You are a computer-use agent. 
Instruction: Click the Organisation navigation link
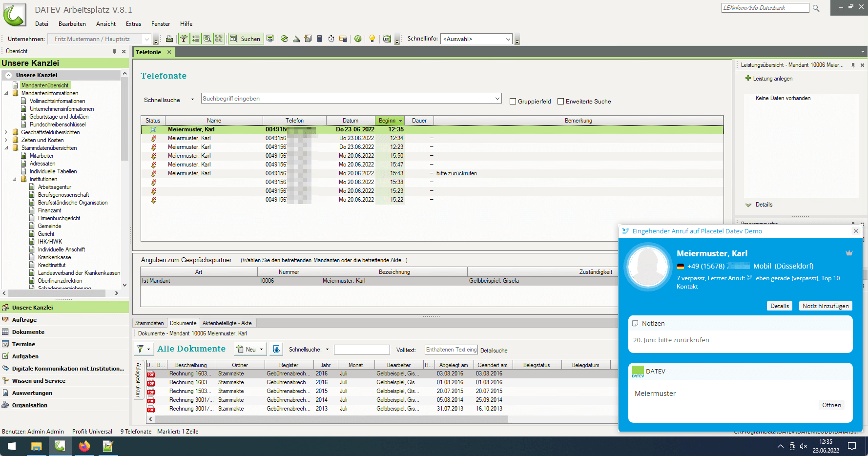[30, 405]
